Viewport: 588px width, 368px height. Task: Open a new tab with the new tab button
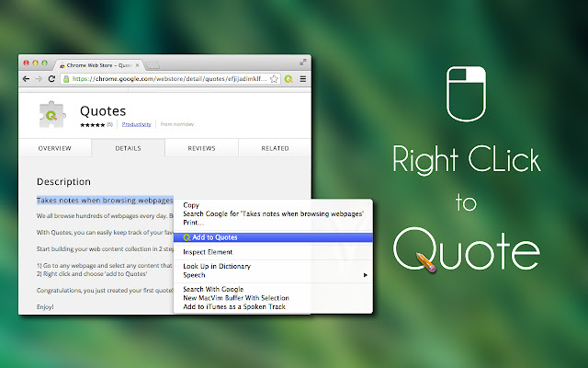coord(153,65)
